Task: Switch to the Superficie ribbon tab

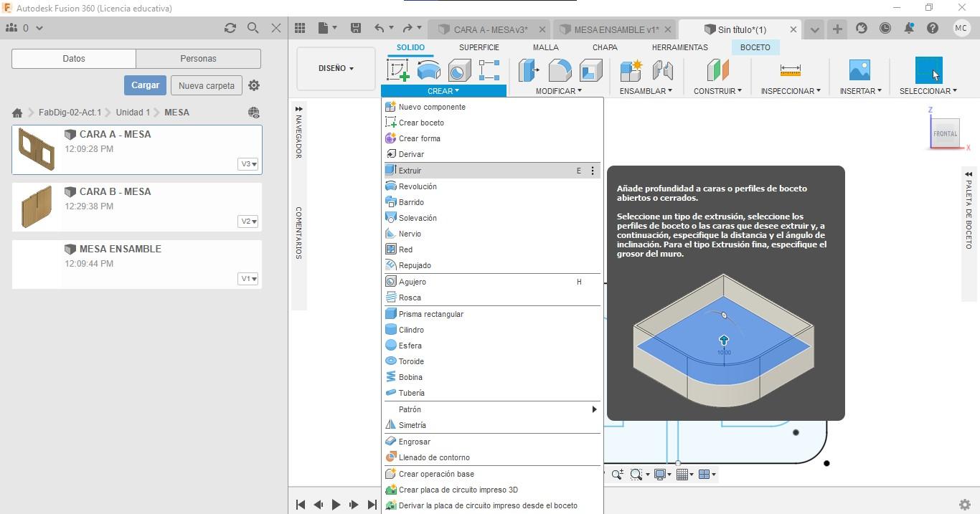Action: pos(479,47)
